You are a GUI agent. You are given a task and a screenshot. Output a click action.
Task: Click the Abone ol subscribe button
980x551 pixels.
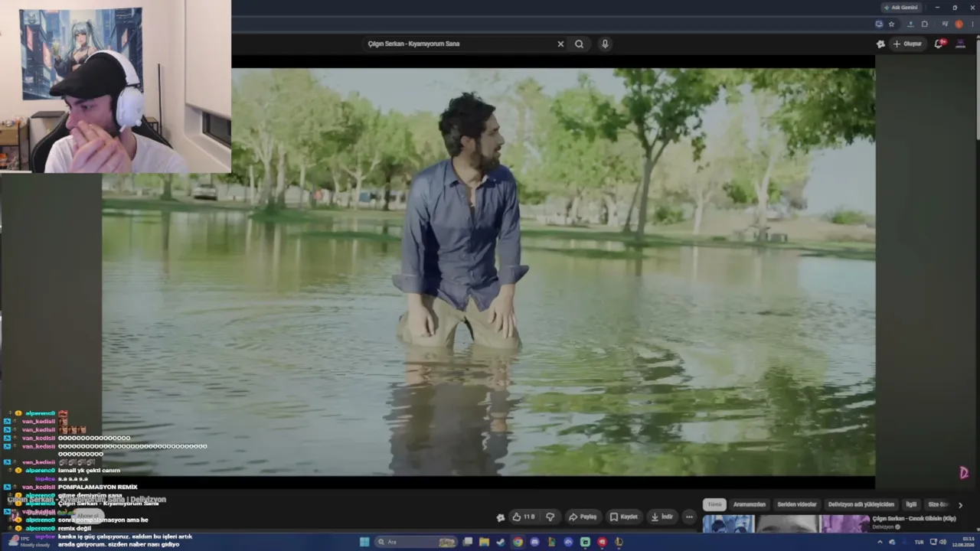[x=88, y=516]
